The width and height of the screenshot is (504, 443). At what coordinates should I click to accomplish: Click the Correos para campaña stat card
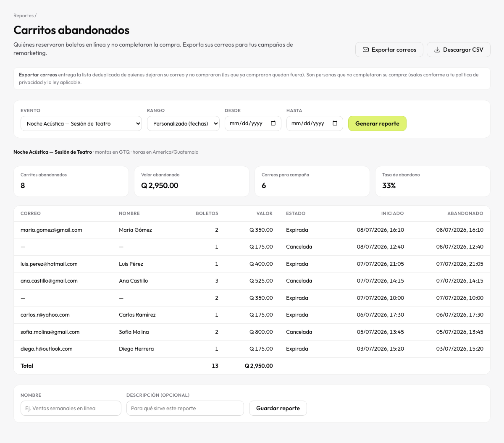click(312, 181)
